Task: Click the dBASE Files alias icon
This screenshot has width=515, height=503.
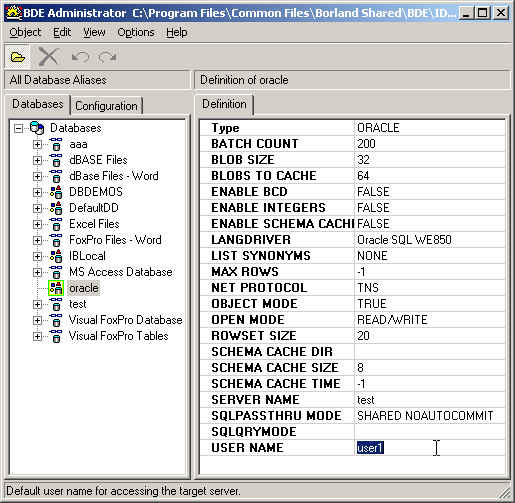Action: click(56, 160)
